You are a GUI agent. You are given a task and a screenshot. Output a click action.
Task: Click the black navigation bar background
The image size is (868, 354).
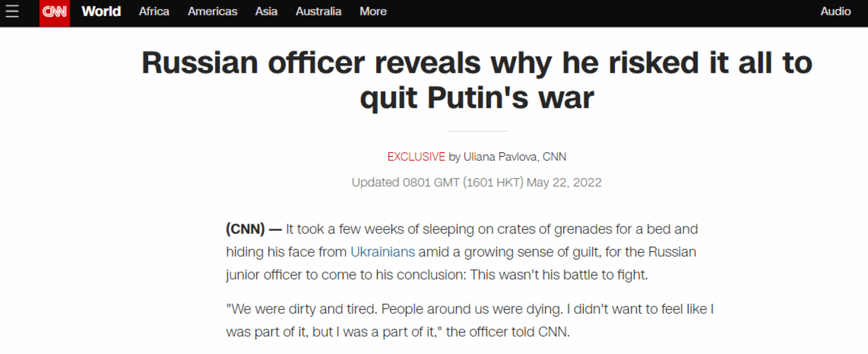[x=633, y=11]
